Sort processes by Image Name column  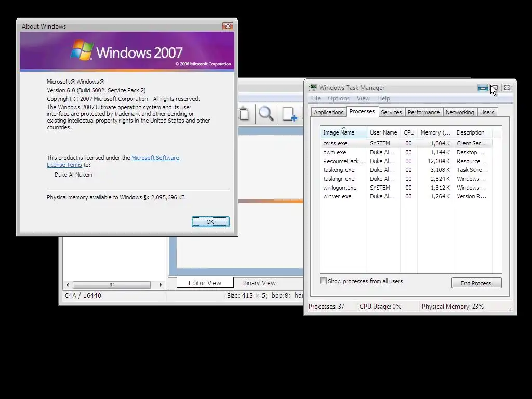(343, 132)
